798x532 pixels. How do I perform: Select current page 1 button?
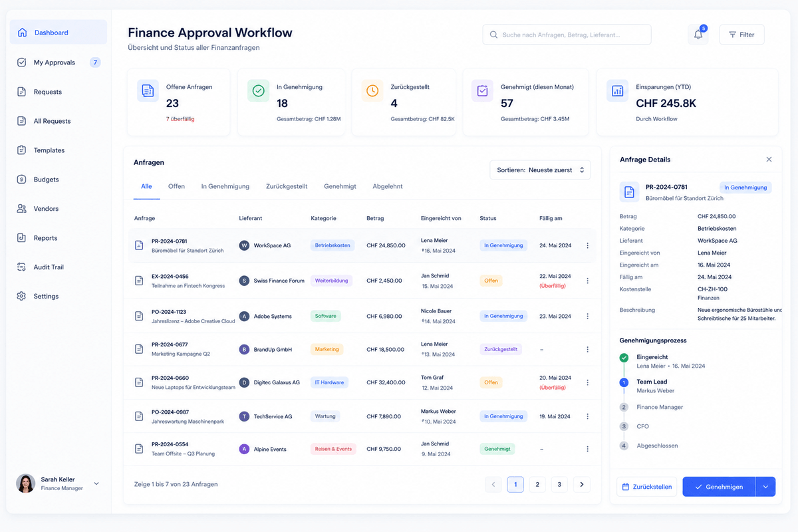(515, 485)
